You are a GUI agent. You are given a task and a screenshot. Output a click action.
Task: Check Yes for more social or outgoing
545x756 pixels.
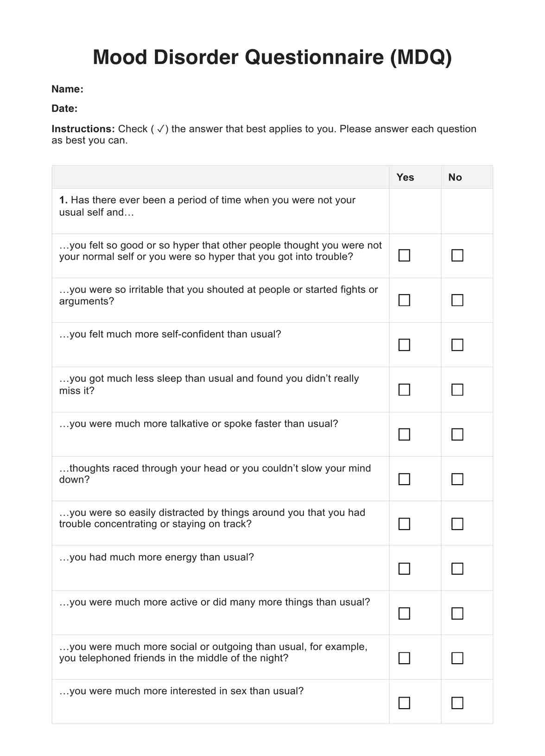point(404,658)
